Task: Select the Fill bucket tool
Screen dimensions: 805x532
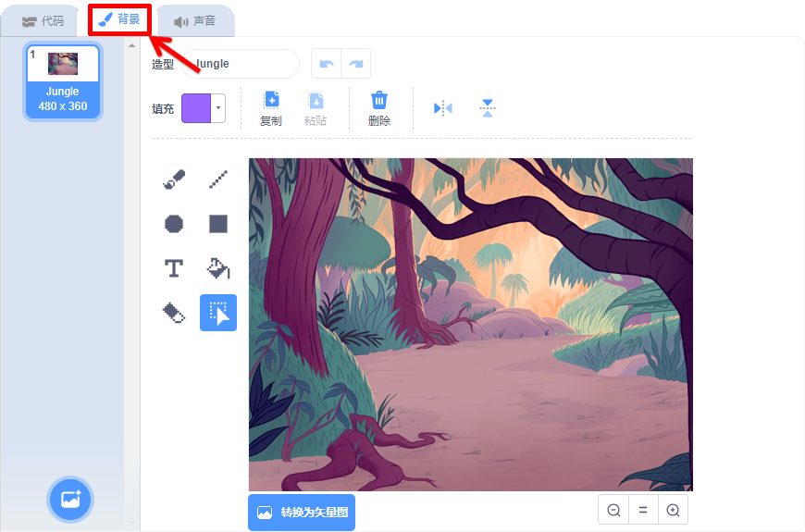Action: pos(218,268)
